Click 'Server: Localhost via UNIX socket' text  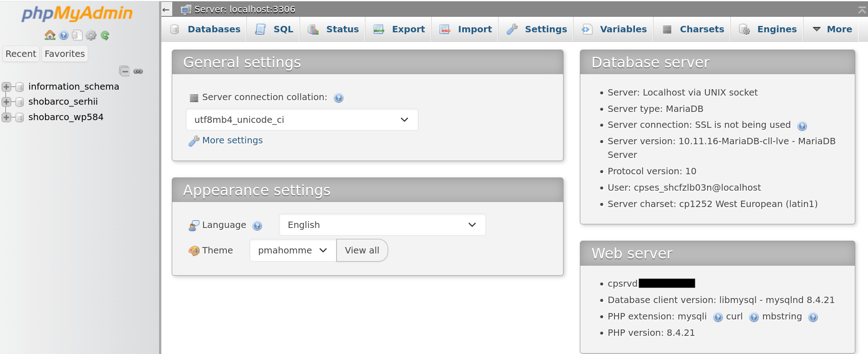[683, 92]
